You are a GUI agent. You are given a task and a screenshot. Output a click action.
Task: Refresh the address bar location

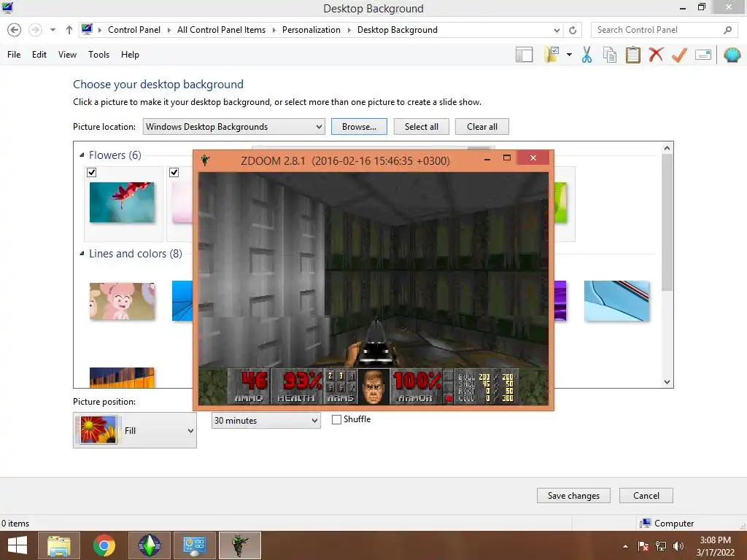tap(573, 30)
